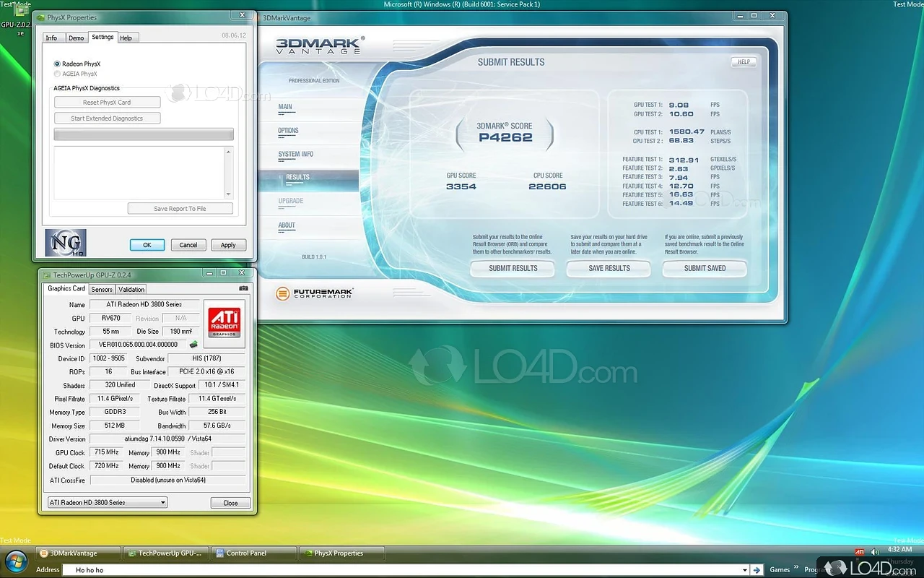Click the GPU-Z screenshot camera icon
Image resolution: width=924 pixels, height=578 pixels.
[x=243, y=288]
